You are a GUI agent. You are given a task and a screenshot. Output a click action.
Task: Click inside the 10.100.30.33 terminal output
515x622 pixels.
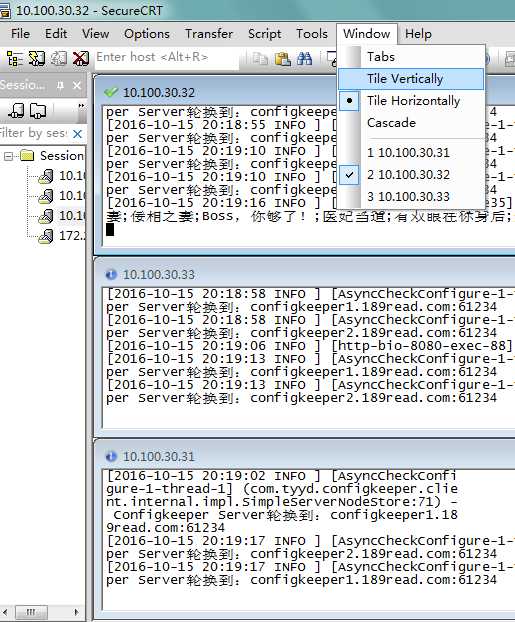(309, 357)
